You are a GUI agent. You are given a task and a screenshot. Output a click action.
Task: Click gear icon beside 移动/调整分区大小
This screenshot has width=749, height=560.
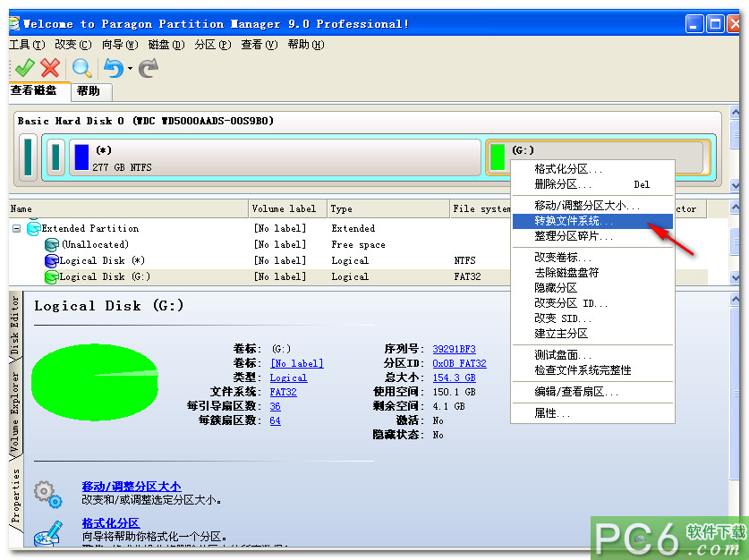pyautogui.click(x=47, y=492)
